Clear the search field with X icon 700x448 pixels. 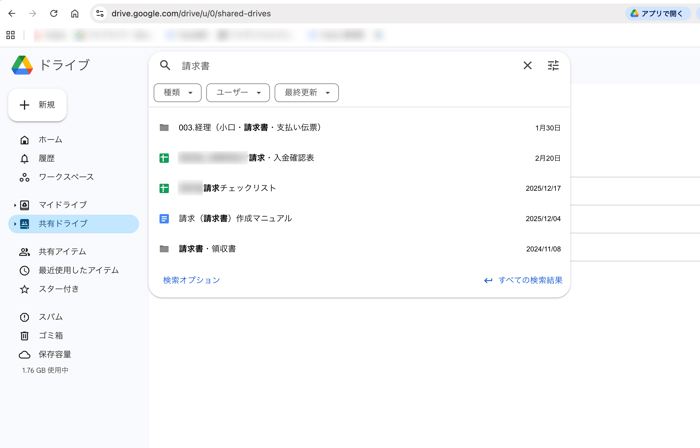[528, 66]
